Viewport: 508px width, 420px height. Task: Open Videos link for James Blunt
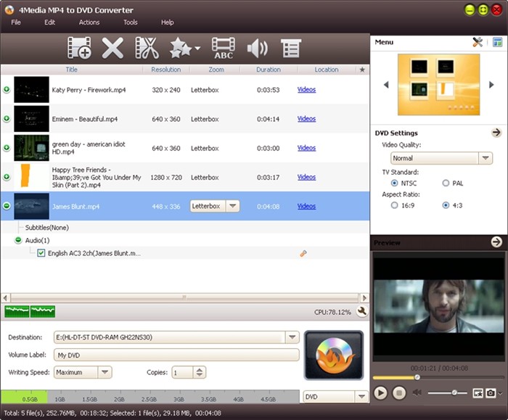click(306, 206)
